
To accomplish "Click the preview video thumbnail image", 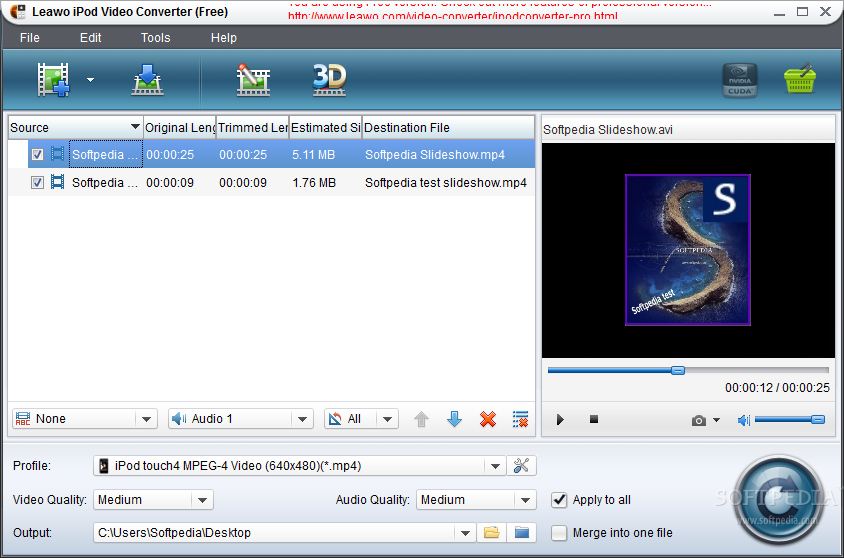I will [x=687, y=250].
